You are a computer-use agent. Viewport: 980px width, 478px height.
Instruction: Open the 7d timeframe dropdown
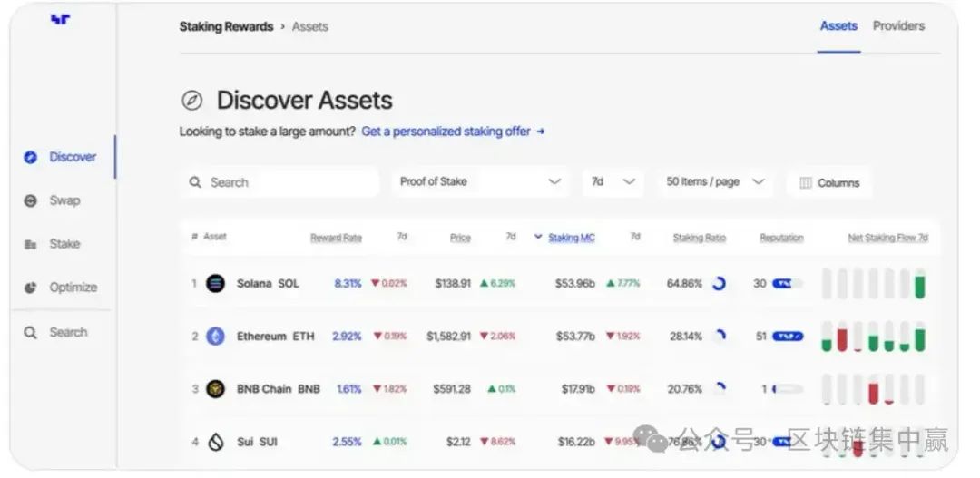click(612, 181)
